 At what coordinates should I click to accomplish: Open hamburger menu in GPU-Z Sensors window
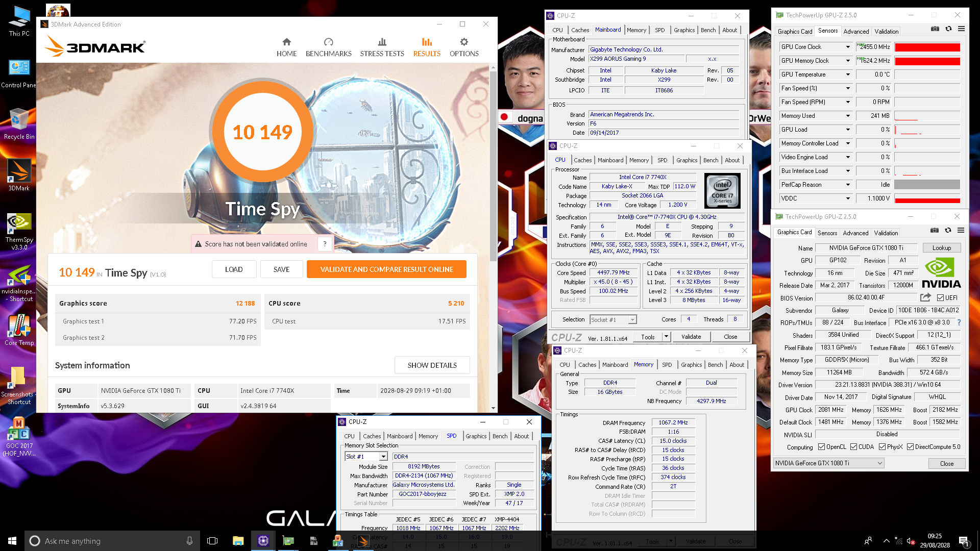(x=961, y=29)
